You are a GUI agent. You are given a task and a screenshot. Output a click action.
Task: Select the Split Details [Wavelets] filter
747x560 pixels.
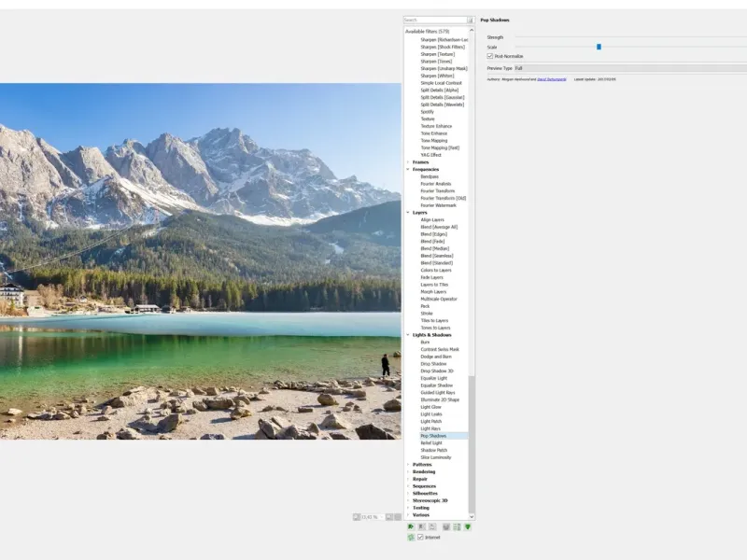[442, 105]
